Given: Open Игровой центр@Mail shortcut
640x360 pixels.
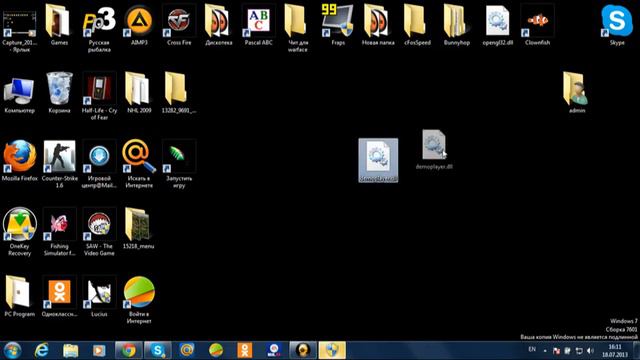Looking at the screenshot, I should 99,164.
